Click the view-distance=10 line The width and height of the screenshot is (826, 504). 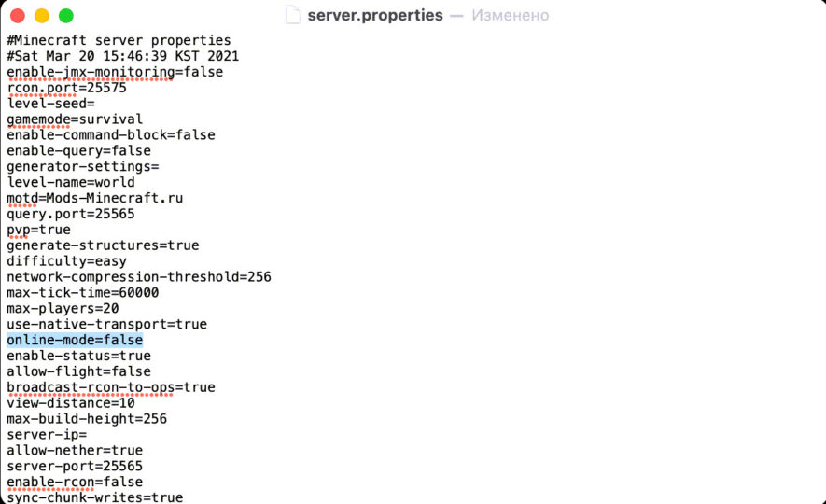coord(71,403)
